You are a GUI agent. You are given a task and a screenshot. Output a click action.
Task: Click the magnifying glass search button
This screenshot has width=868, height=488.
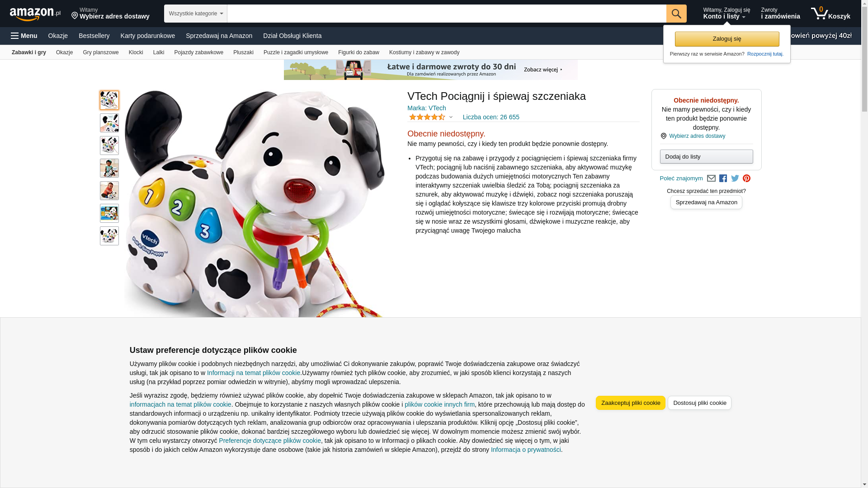tap(676, 14)
